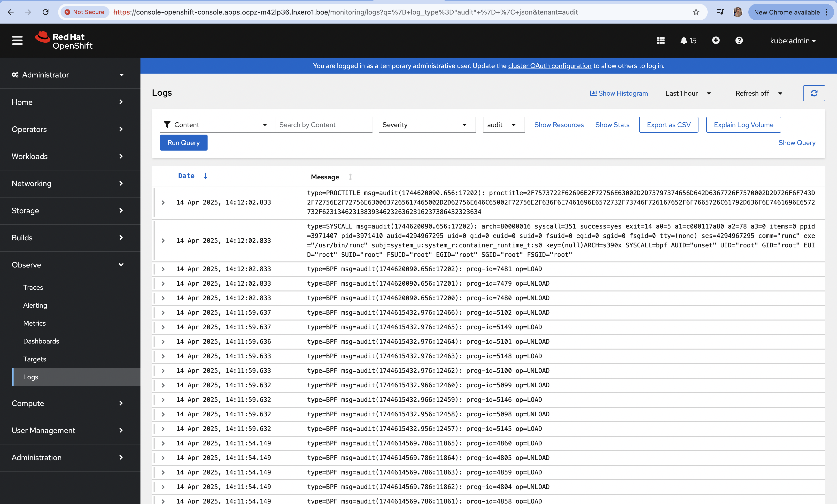Open the Last 1 hour time dropdown
The height and width of the screenshot is (504, 837).
[x=690, y=93]
